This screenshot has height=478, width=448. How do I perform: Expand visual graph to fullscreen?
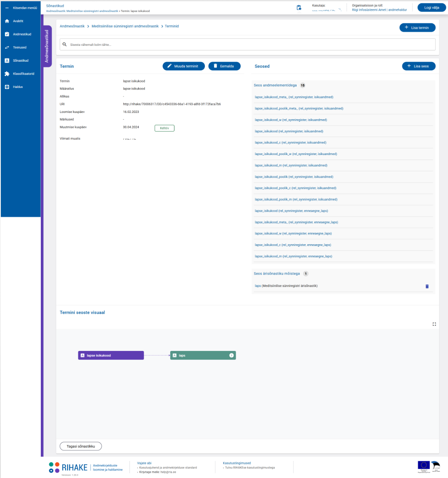point(434,324)
